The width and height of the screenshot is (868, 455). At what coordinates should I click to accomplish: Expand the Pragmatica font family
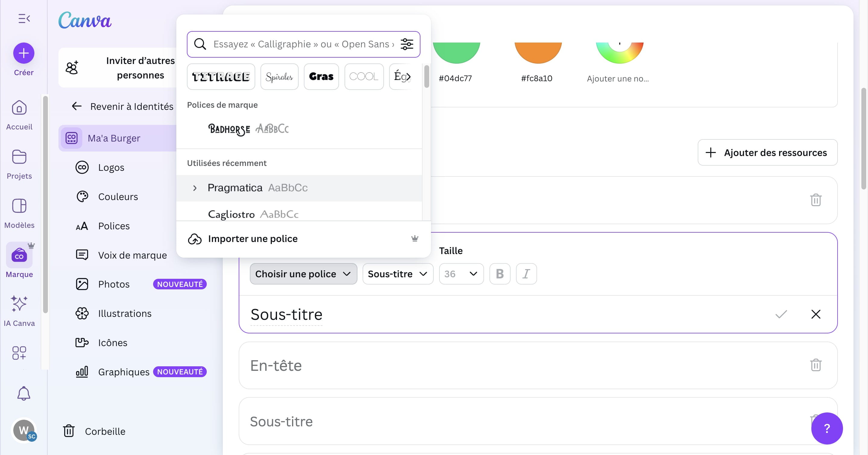click(x=195, y=188)
